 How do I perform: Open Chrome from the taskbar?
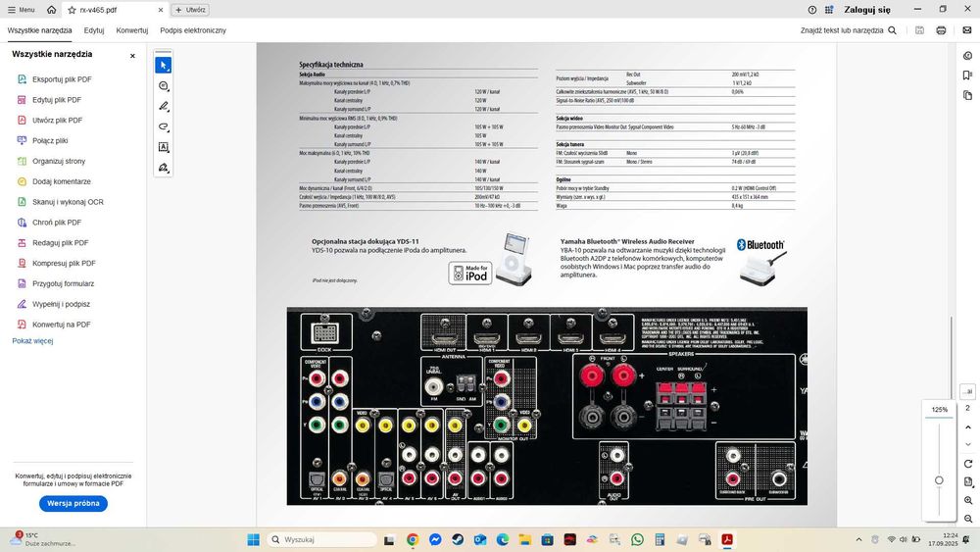[x=412, y=539]
